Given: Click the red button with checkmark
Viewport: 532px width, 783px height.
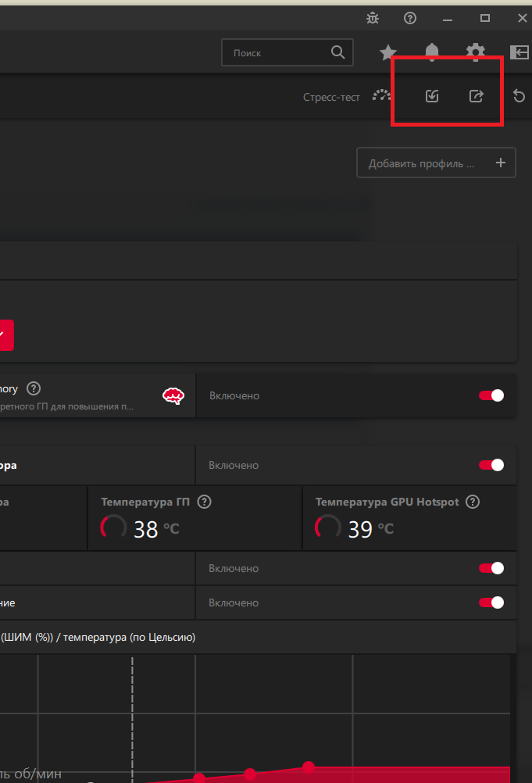Looking at the screenshot, I should point(6,335).
